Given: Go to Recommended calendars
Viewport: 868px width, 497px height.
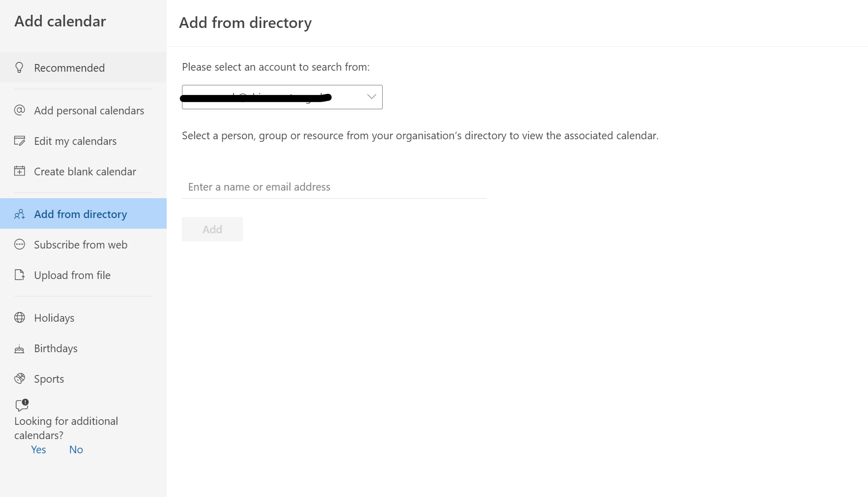Looking at the screenshot, I should point(69,68).
